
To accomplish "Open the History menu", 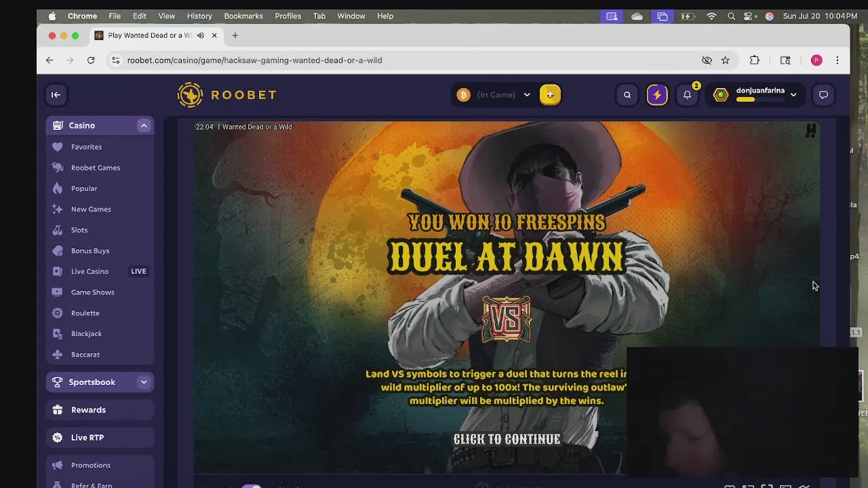I will (199, 16).
